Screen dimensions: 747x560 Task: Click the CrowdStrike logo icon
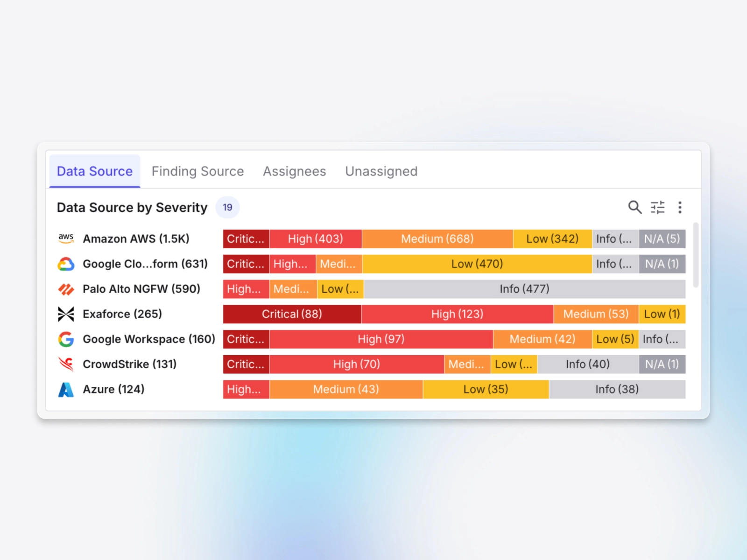tap(66, 364)
